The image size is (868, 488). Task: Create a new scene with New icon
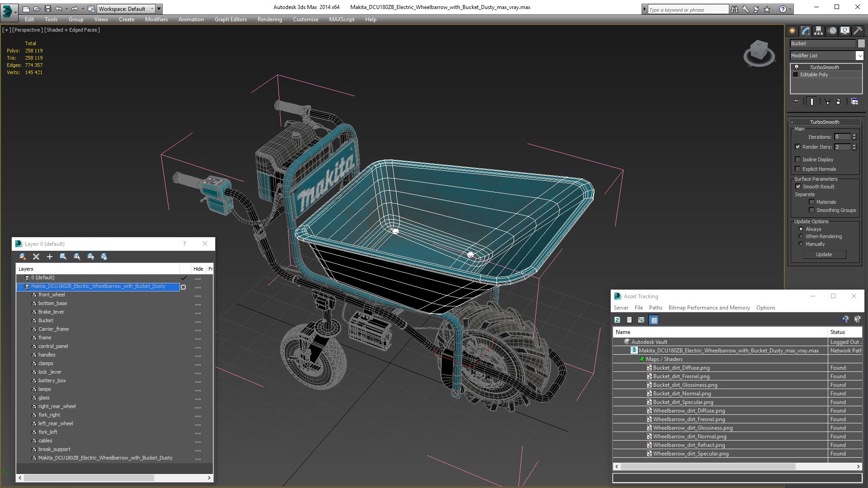(x=26, y=9)
